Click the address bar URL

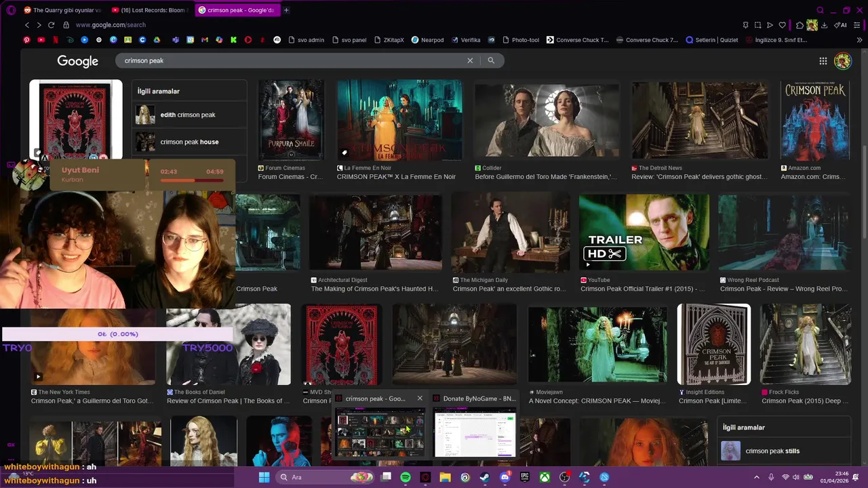tap(111, 25)
